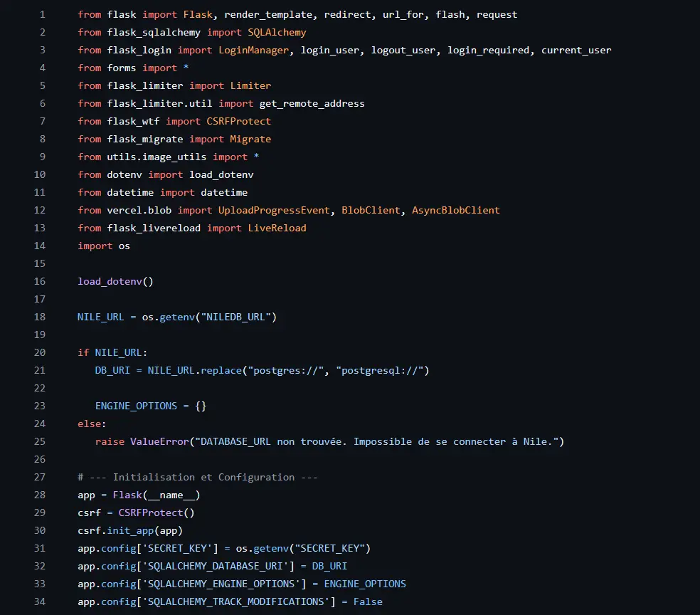The image size is (700, 615).
Task: Click the NILEDB_URL string on line 18
Action: [237, 317]
